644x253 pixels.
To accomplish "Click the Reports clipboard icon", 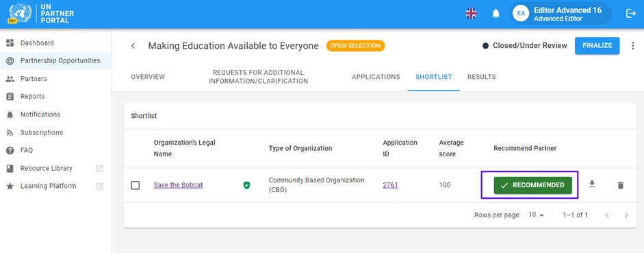I will pyautogui.click(x=10, y=97).
